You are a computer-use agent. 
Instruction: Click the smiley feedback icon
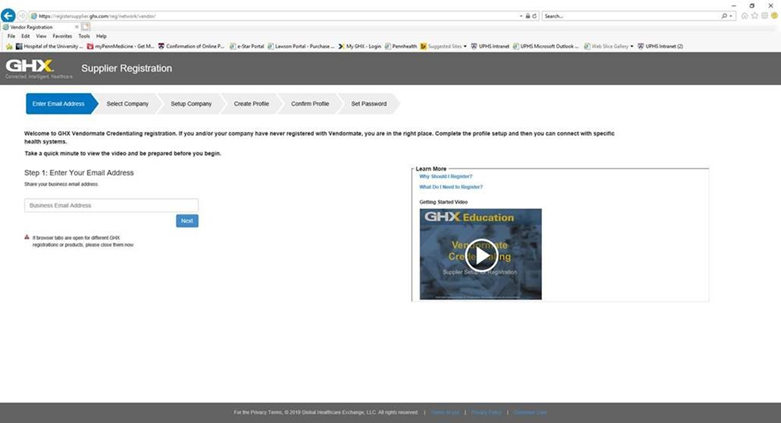tap(774, 16)
